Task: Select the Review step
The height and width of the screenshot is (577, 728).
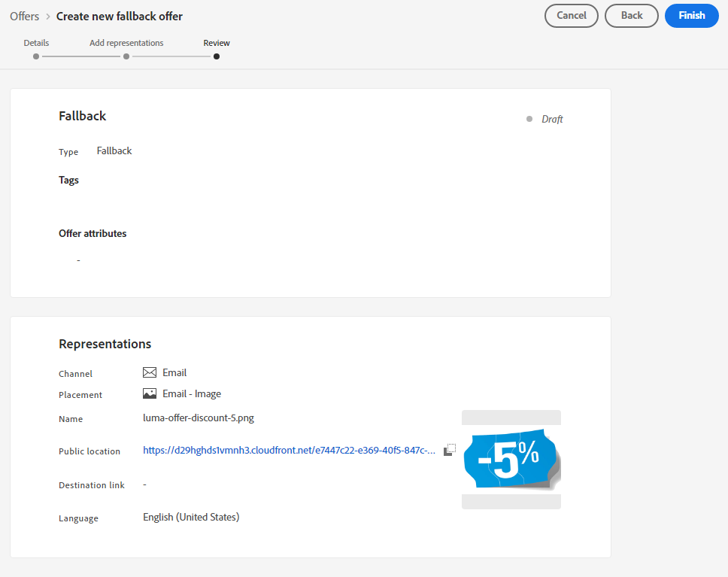Action: pos(217,43)
